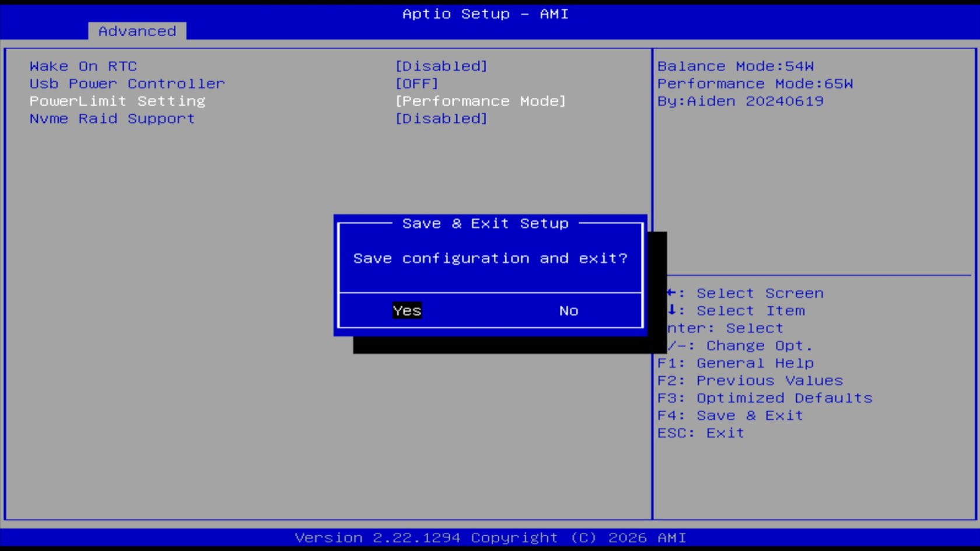Select Usb Power Controller setting
Viewport: 980px width, 551px height.
[127, 84]
